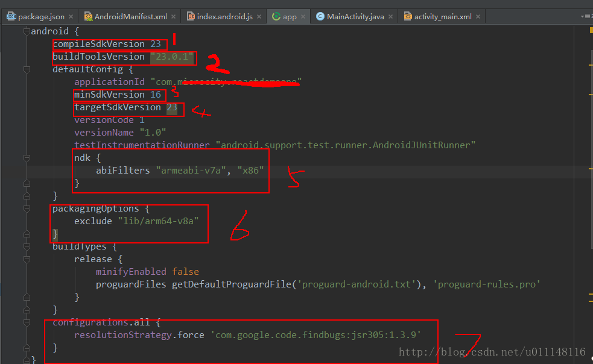This screenshot has width=593, height=364.
Task: Switch to the package.json tab
Action: coord(41,17)
